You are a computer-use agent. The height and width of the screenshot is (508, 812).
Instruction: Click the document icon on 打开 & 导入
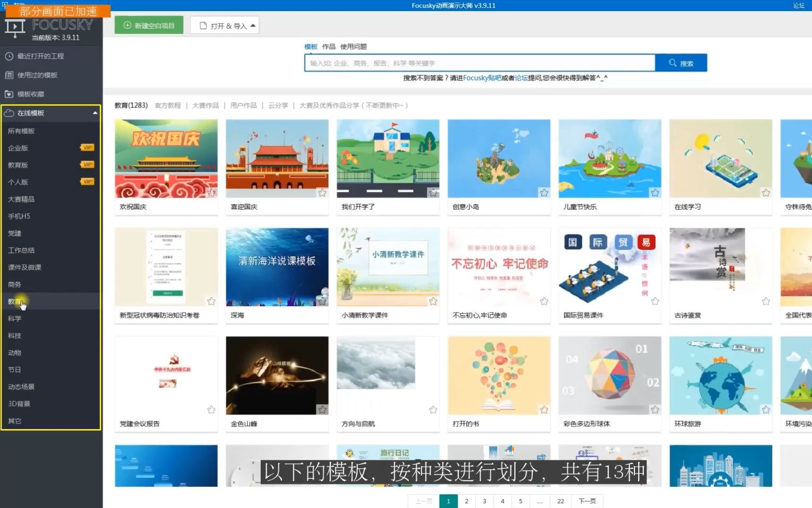(x=204, y=25)
